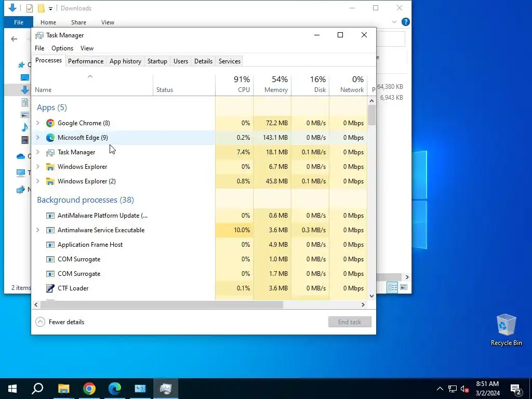
Task: Click the horizontal scrollbar right arrow
Action: click(x=363, y=304)
